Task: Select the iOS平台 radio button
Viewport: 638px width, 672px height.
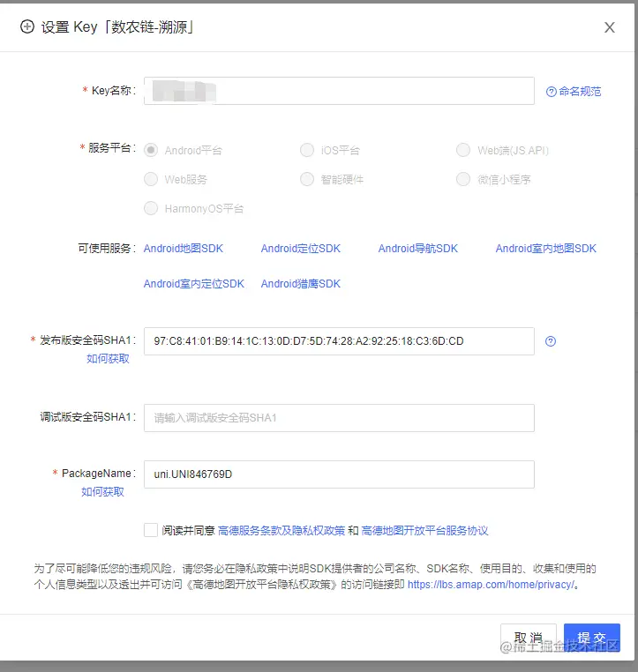Action: coord(307,151)
